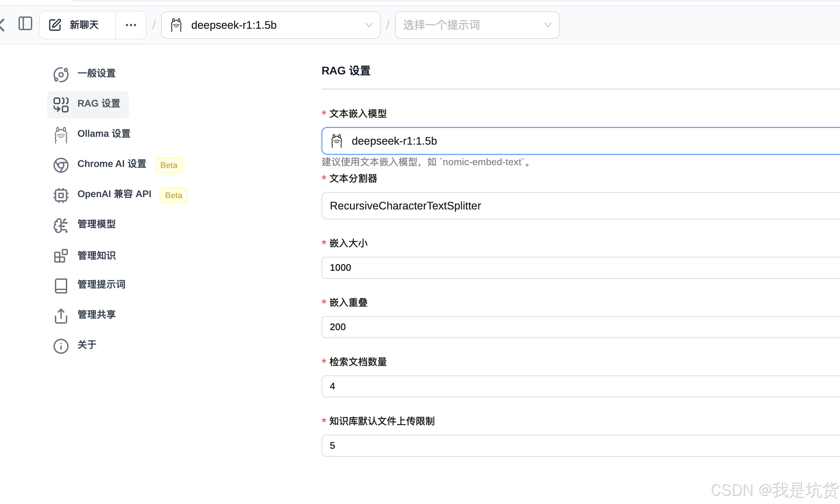Click the 管理模型 brain icon

(x=61, y=225)
